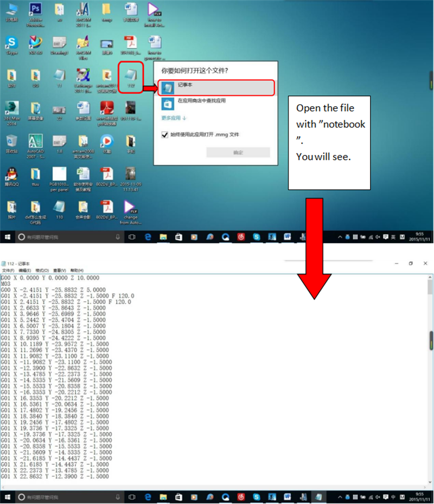
Task: Open the 格式(O) menu in Notepad
Action: (42, 270)
